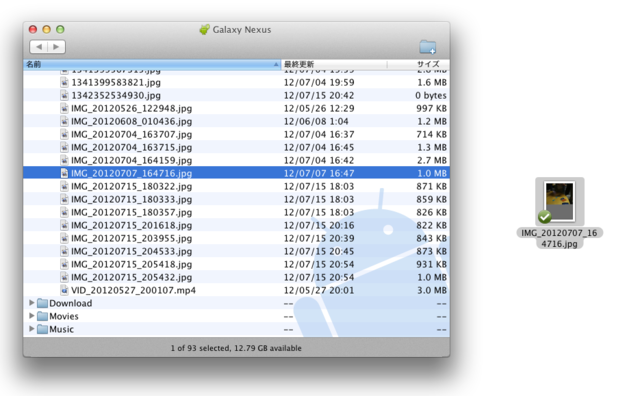Click the Music folder name

[61, 329]
